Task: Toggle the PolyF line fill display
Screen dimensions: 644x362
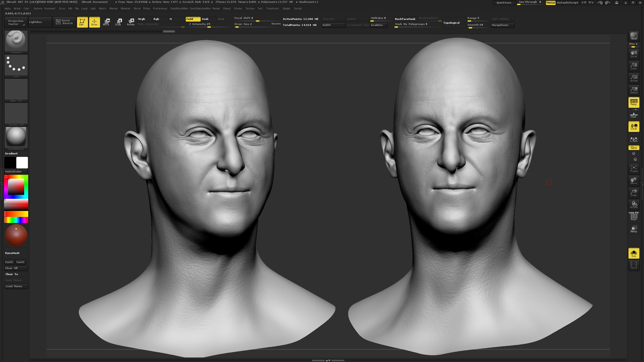Action: click(634, 216)
